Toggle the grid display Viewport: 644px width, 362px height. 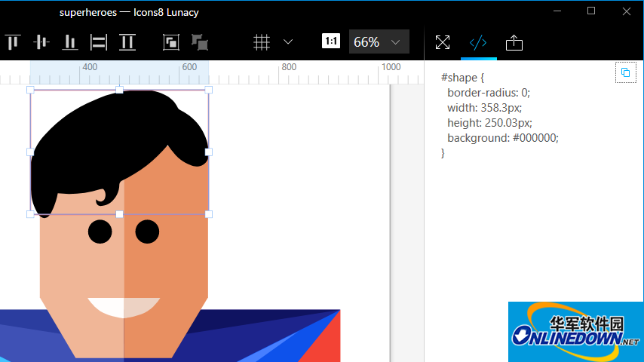point(261,42)
